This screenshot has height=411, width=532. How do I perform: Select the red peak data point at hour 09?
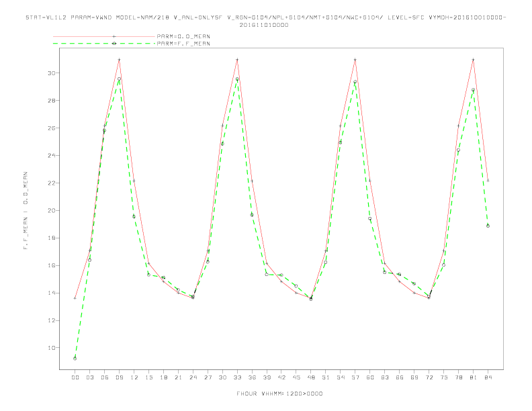coord(119,59)
